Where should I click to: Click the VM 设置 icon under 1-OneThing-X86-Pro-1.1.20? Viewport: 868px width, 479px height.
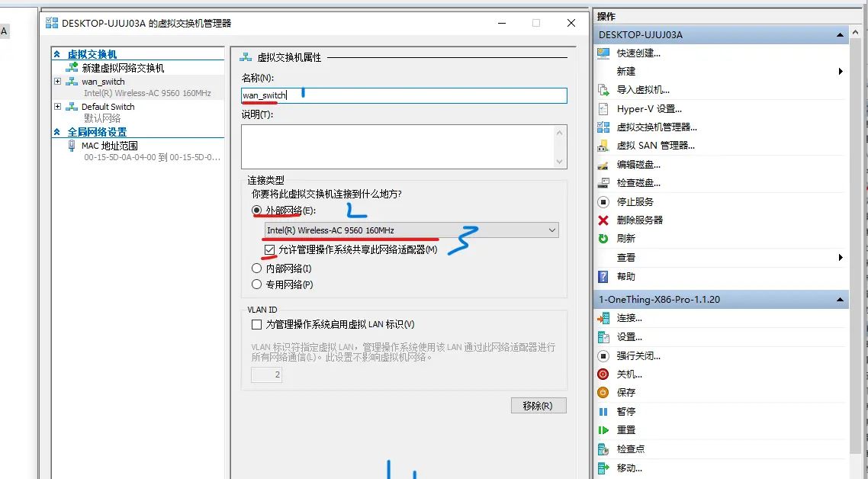(x=603, y=336)
